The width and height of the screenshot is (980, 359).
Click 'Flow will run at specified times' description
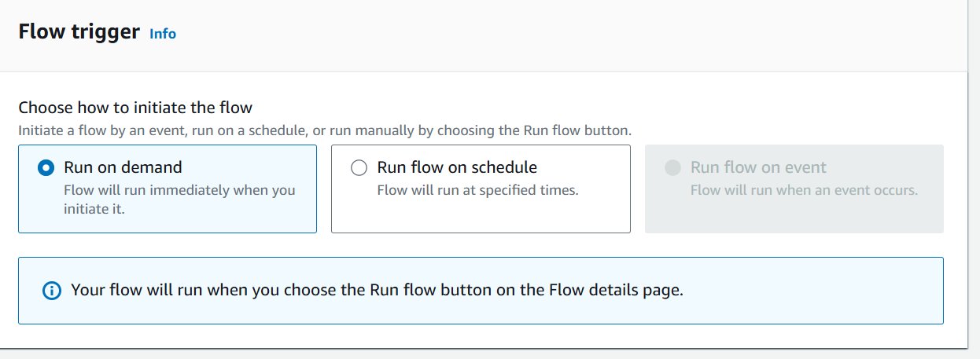pos(477,190)
